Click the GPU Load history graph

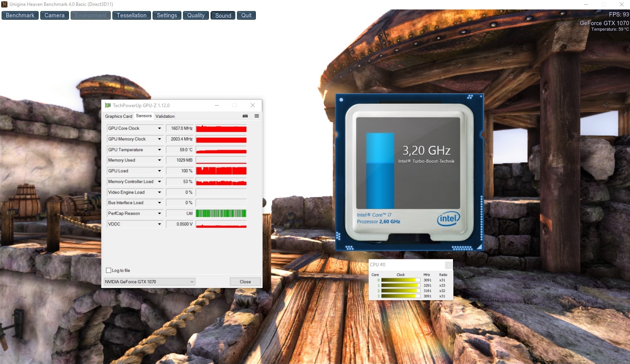pos(221,171)
